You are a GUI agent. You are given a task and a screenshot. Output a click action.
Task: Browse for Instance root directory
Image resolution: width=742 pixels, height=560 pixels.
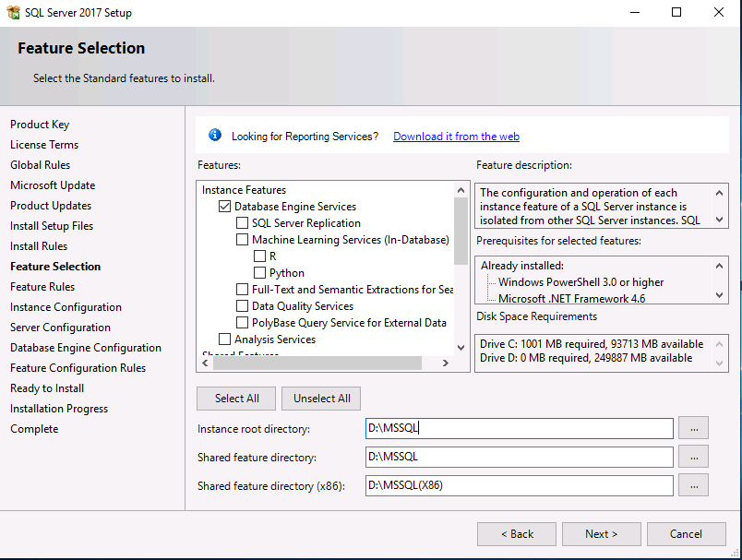tap(693, 428)
